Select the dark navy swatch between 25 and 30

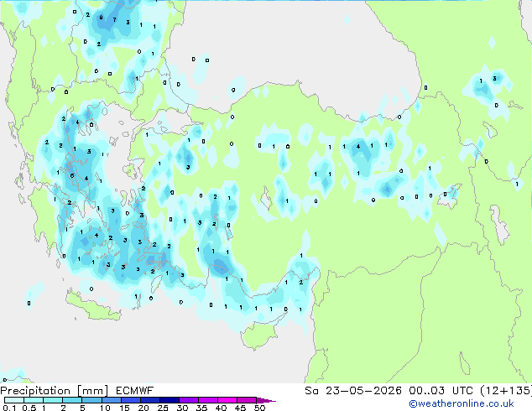170,400
